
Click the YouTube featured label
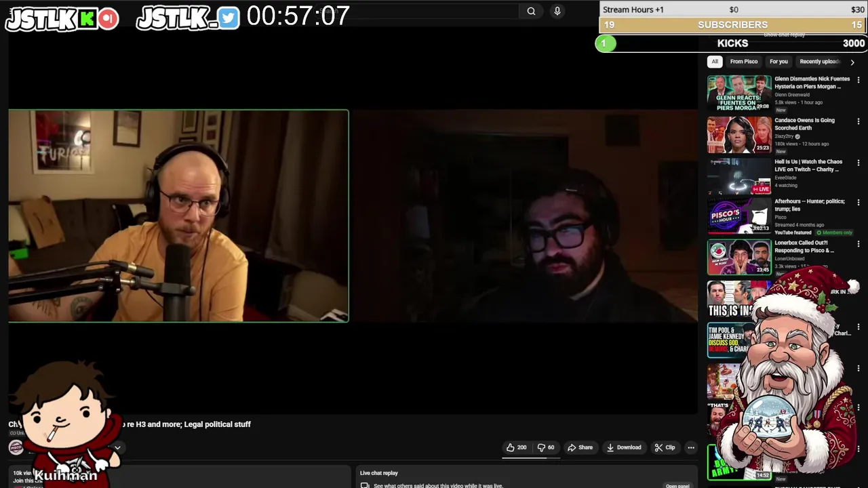pyautogui.click(x=793, y=232)
